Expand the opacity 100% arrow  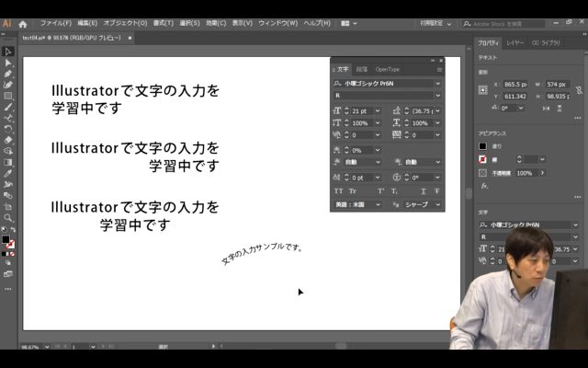542,173
